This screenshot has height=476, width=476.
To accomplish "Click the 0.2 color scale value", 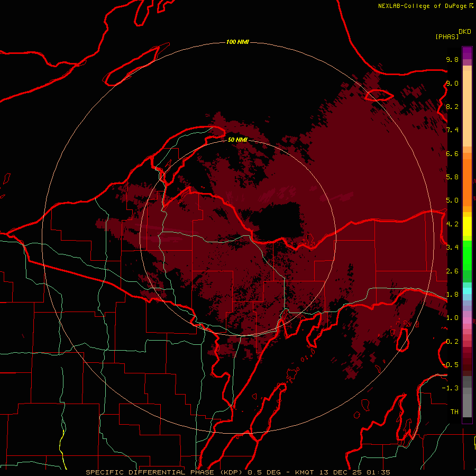I will pyautogui.click(x=452, y=342).
